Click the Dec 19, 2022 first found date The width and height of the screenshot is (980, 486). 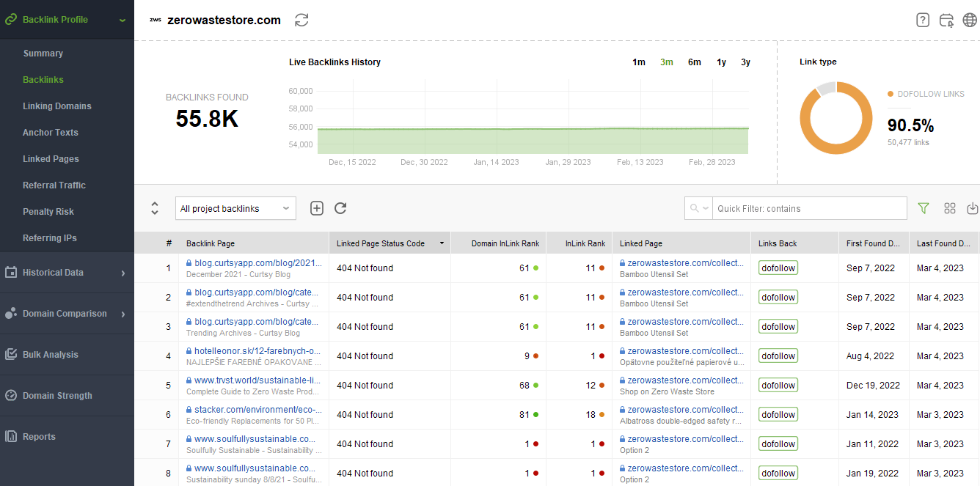[873, 386]
